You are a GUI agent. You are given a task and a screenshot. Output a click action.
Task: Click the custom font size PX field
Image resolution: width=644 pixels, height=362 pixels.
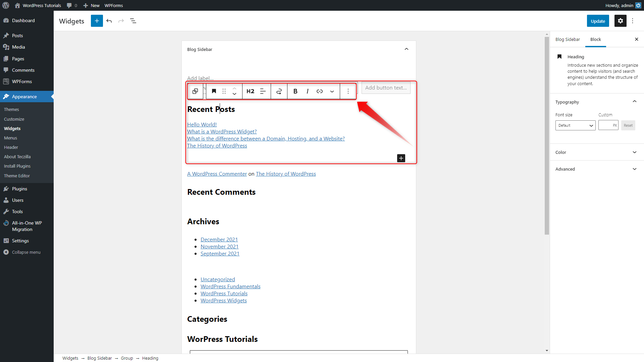pos(608,125)
